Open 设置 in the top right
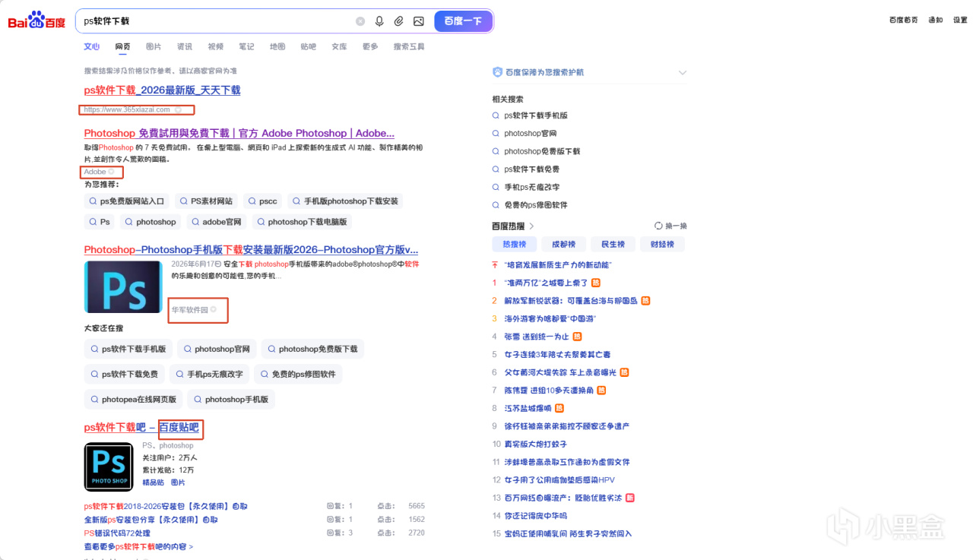This screenshot has width=973, height=560. click(x=960, y=21)
